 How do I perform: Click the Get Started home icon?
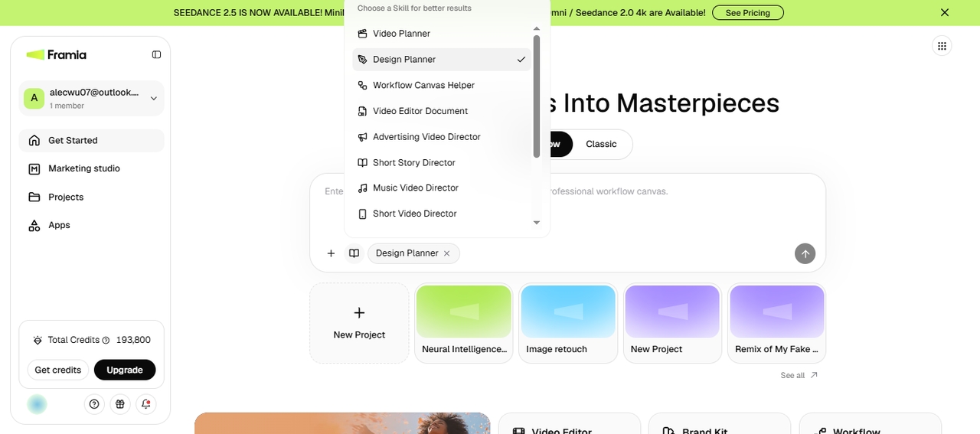(34, 140)
